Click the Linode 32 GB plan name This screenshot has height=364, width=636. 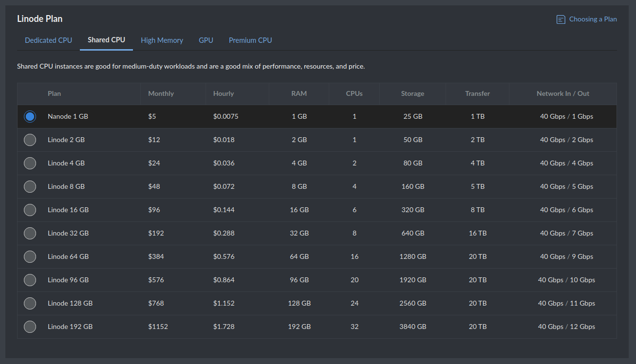pyautogui.click(x=68, y=234)
